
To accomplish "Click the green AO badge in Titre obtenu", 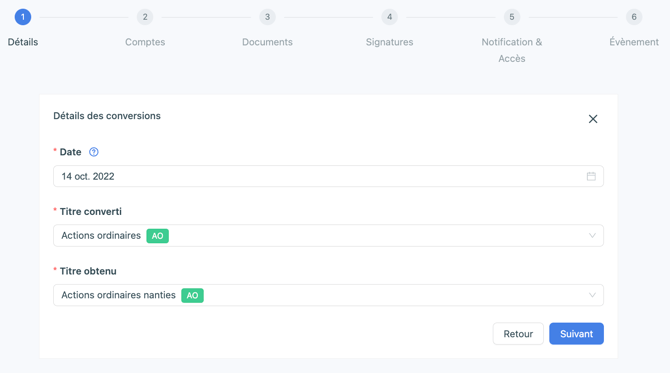I will [x=192, y=295].
